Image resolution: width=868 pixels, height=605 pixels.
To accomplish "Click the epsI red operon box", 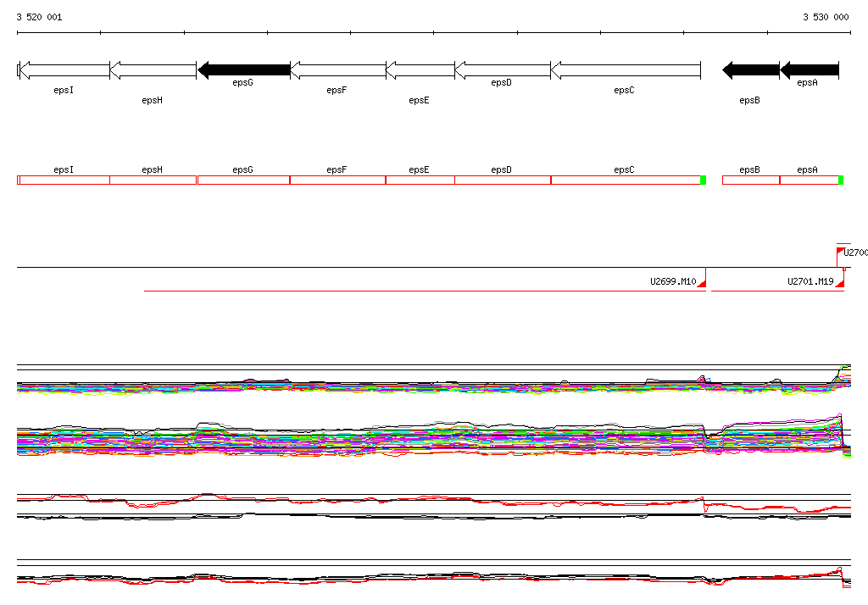I will pyautogui.click(x=64, y=180).
